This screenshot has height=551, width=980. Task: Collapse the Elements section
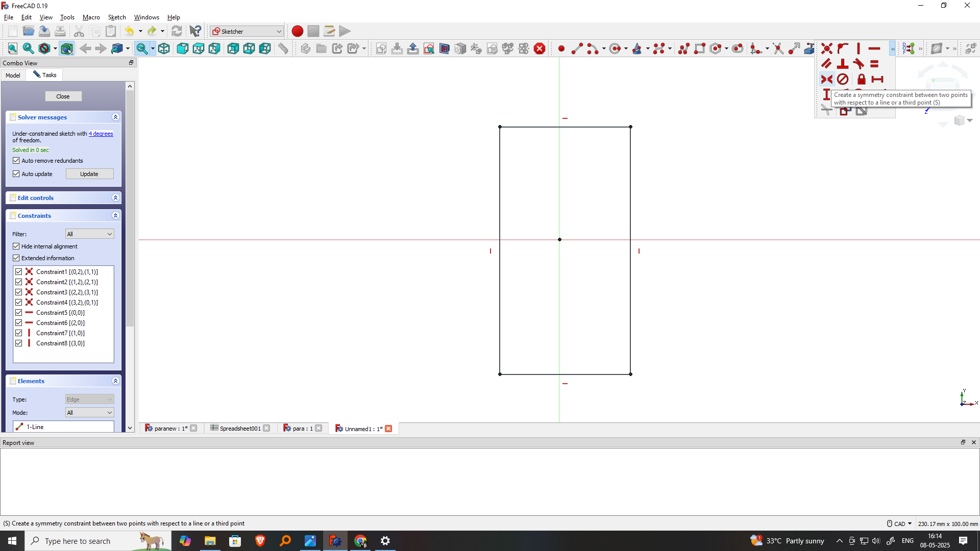115,381
